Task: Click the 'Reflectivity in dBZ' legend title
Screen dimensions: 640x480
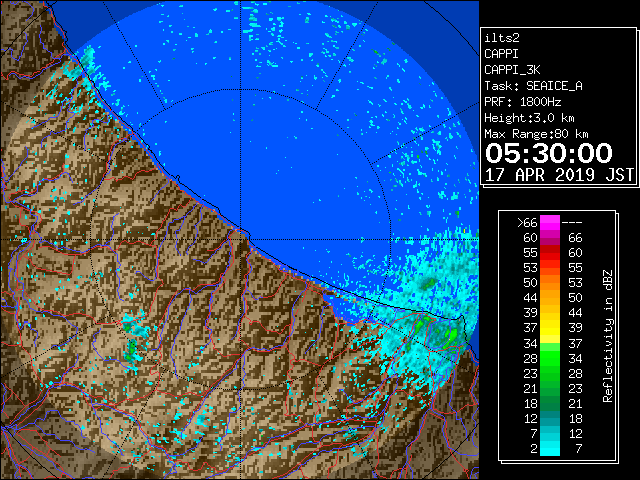Action: pyautogui.click(x=608, y=336)
